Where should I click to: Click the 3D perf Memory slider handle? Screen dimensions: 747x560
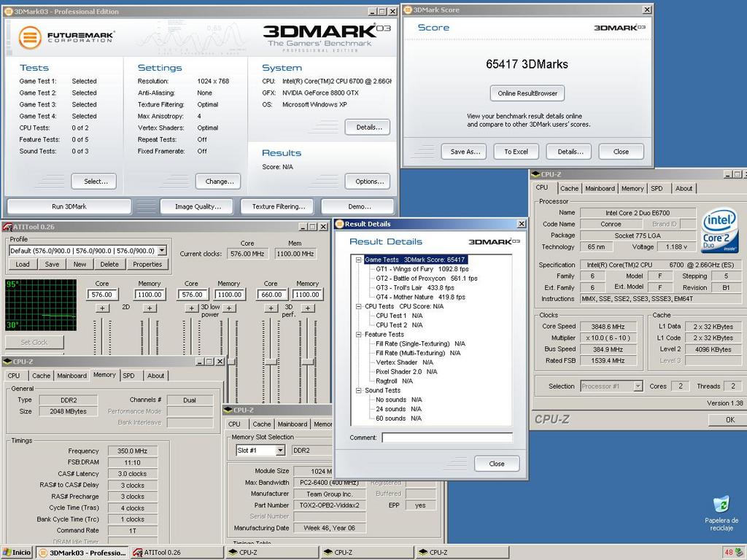click(x=308, y=362)
